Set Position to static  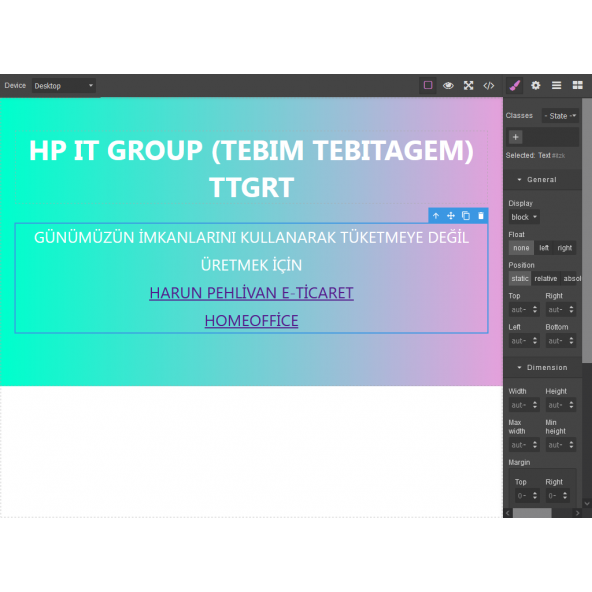[x=520, y=279]
